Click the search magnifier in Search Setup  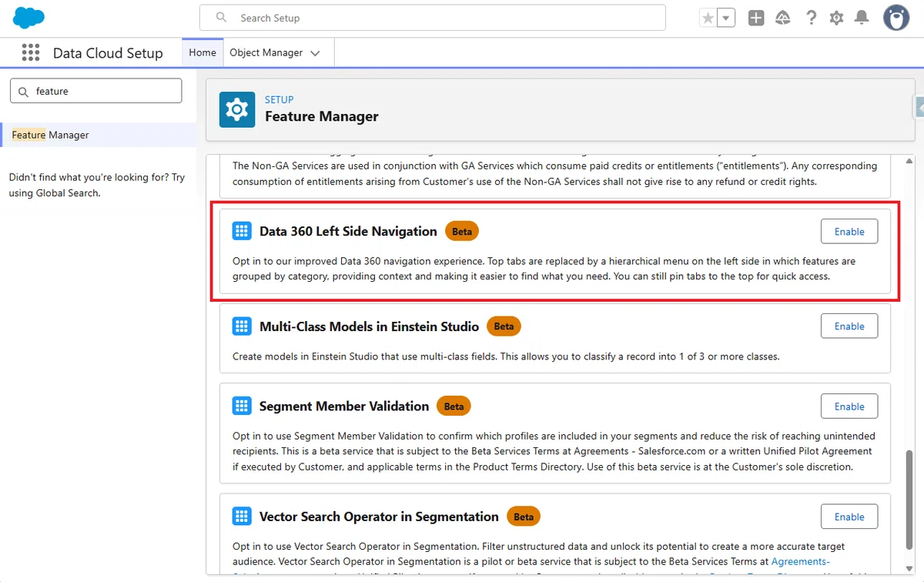[x=222, y=18]
